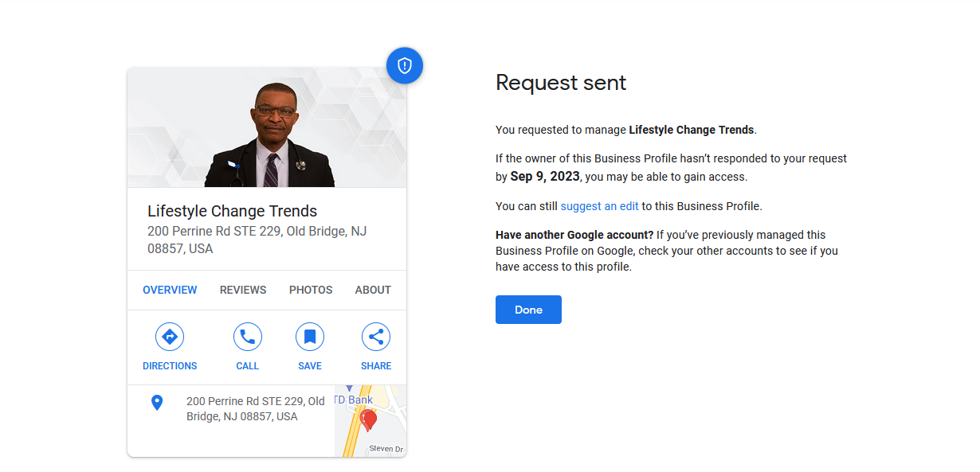Click the Call phone icon
This screenshot has height=472, width=980.
(248, 337)
